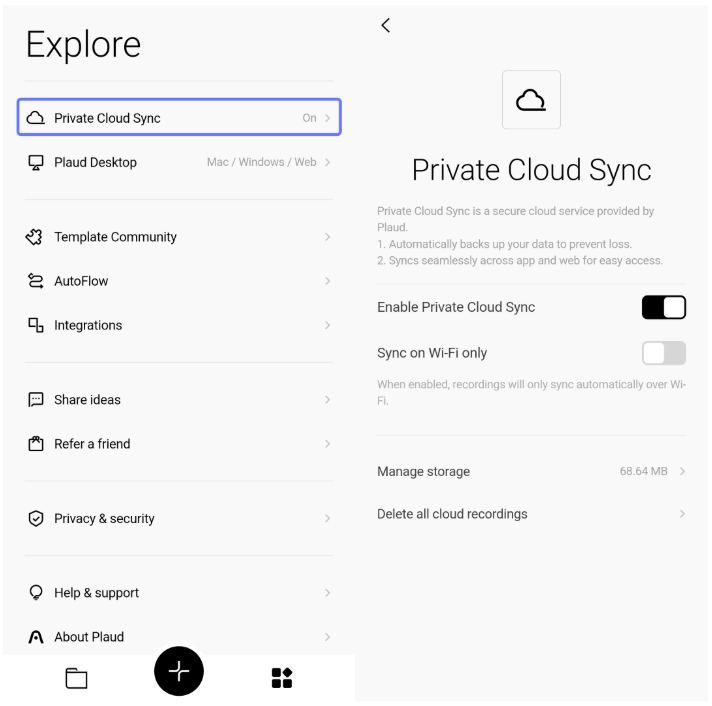712x706 pixels.
Task: Expand Private Cloud Sync row chevron
Action: click(327, 118)
